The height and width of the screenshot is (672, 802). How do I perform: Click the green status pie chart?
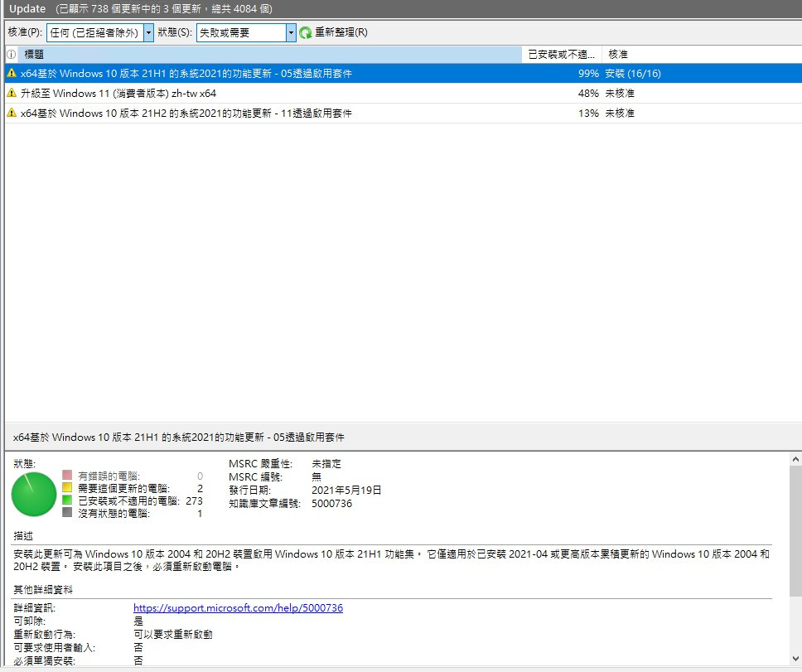(x=34, y=494)
